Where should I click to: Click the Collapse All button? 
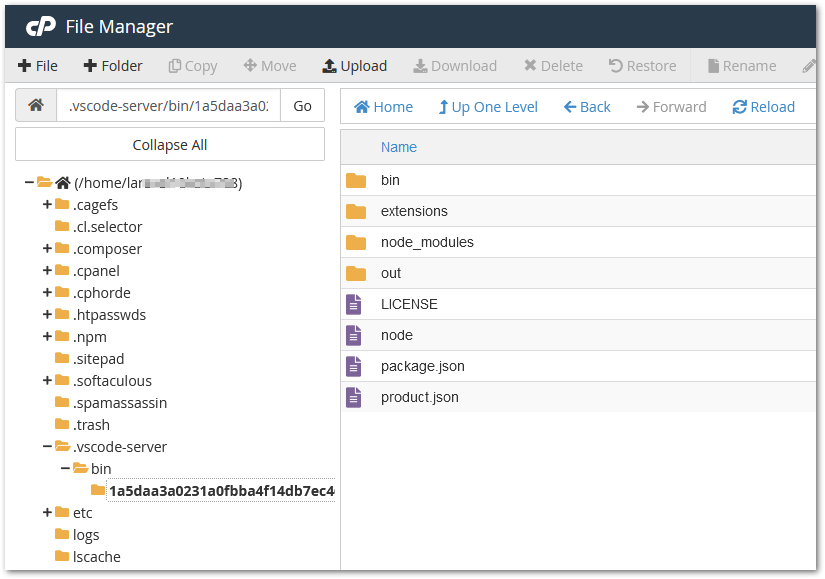click(x=170, y=145)
